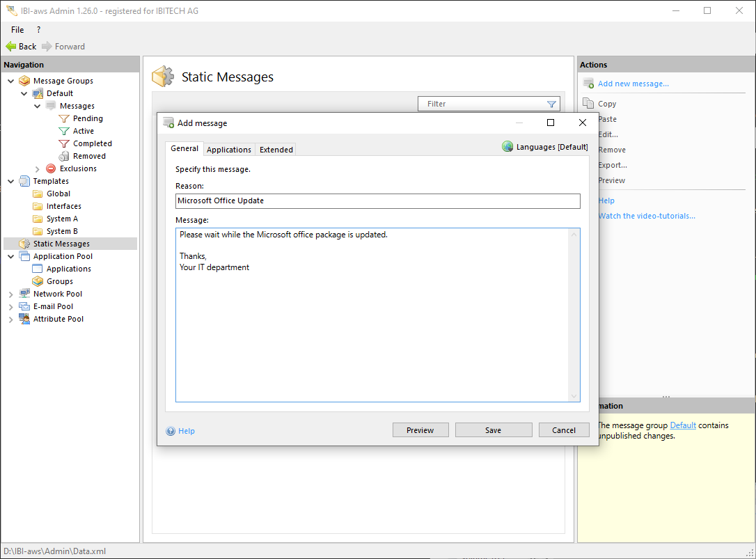
Task: Click the filter funnel icon in Filter box
Action: (x=551, y=104)
